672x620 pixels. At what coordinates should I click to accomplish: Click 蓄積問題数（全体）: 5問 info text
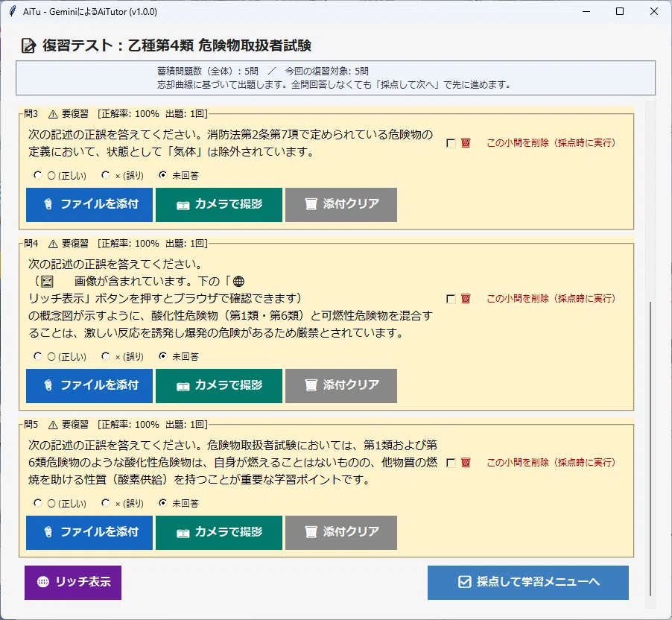[208, 72]
